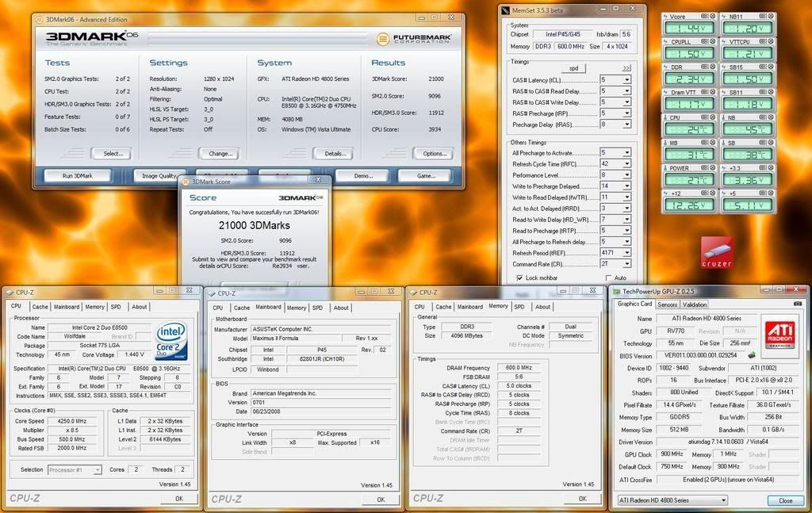Open the CAS# Latency (tCL) dropdown
This screenshot has width=812, height=513.
coord(627,80)
